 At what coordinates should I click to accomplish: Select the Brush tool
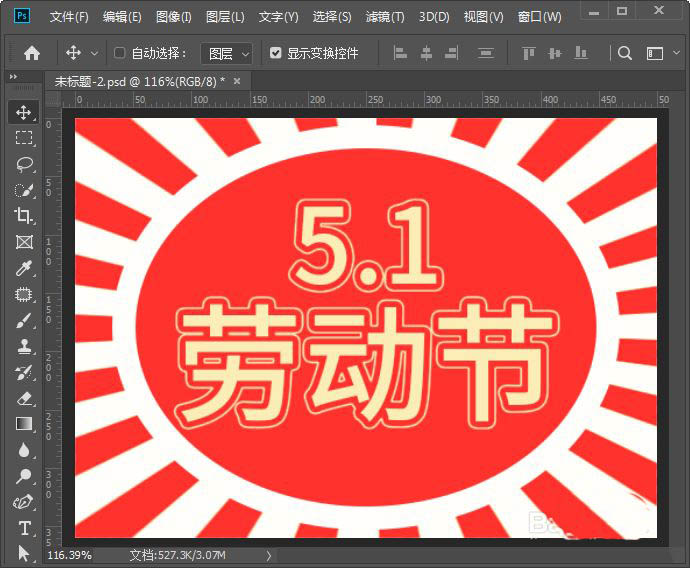click(x=24, y=320)
